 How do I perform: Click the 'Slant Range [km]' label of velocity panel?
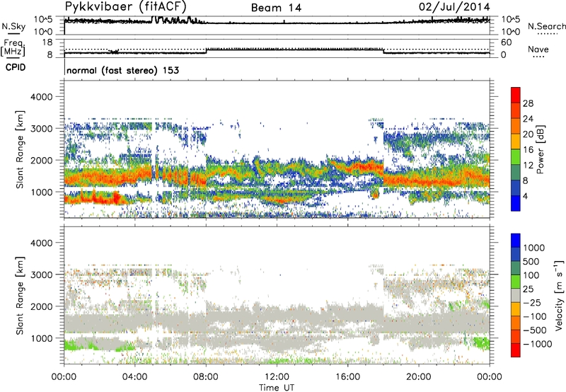(20, 296)
